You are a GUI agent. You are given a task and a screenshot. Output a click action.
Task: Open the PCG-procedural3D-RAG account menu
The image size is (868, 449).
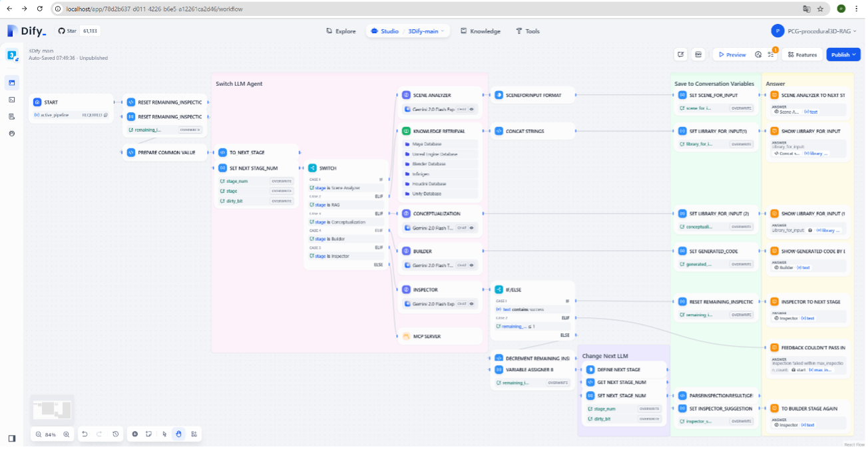[814, 31]
